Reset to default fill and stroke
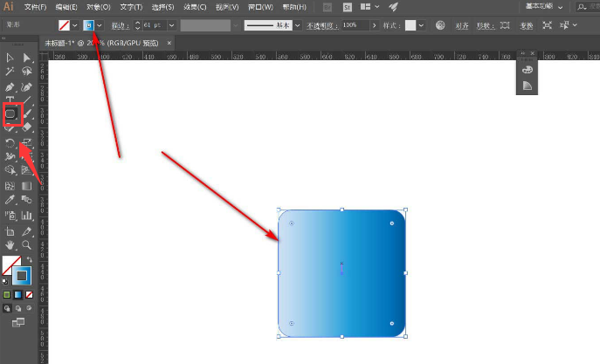 point(5,282)
